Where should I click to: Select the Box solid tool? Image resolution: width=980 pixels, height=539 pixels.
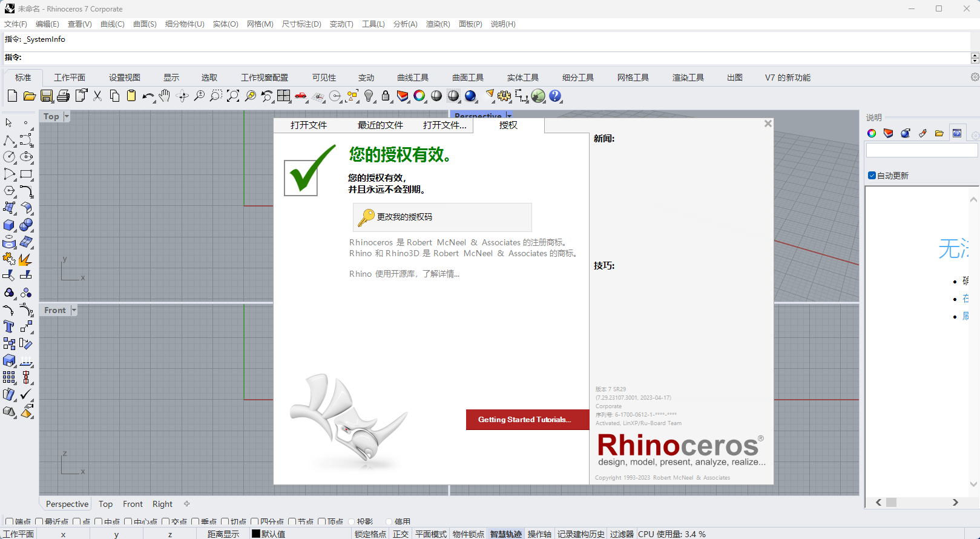[9, 225]
